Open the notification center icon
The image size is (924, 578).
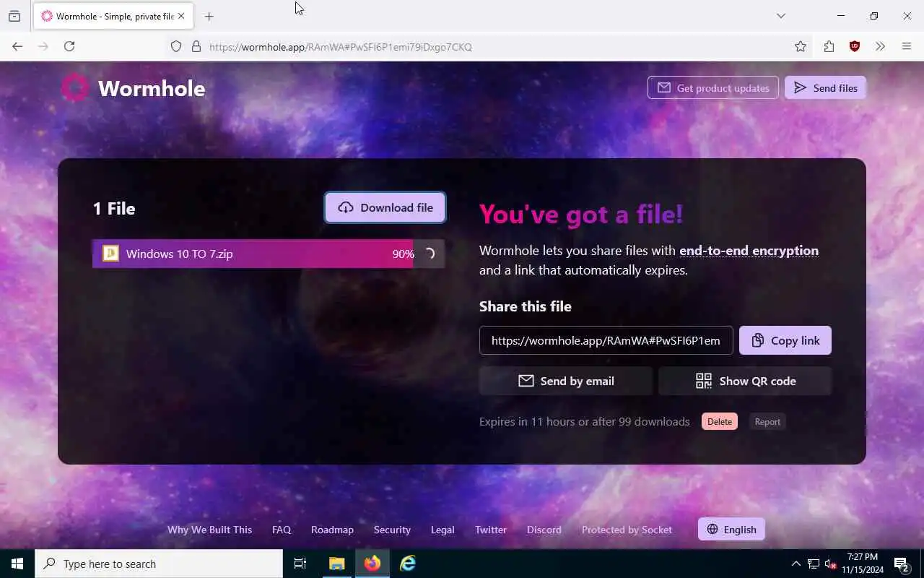pos(902,564)
